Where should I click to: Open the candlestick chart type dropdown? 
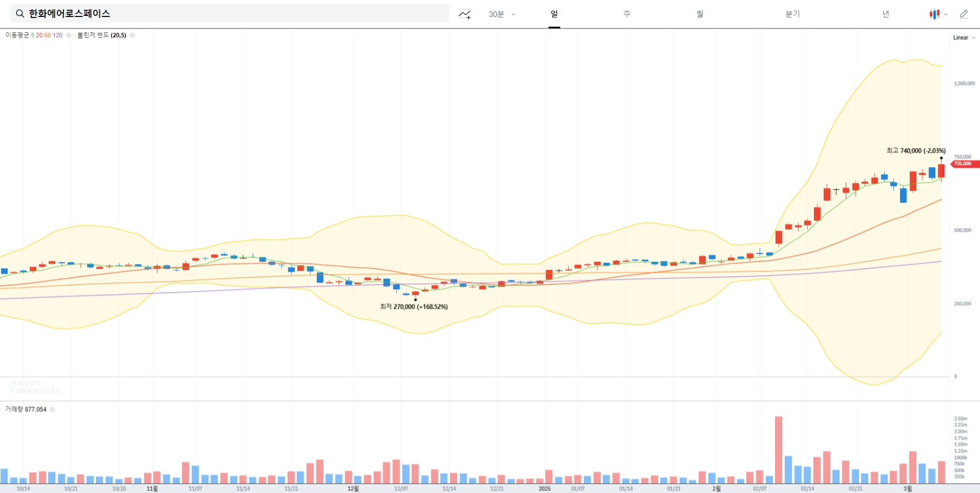click(938, 14)
